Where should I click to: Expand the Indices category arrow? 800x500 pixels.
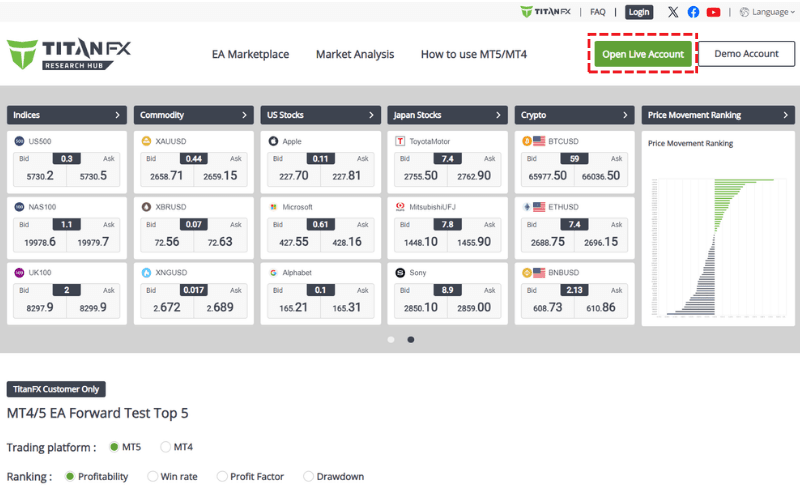pos(118,115)
